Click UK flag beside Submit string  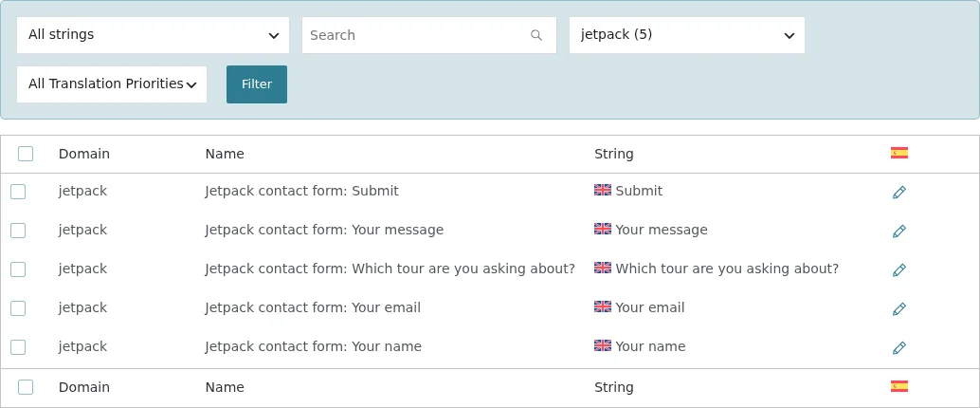click(x=603, y=190)
